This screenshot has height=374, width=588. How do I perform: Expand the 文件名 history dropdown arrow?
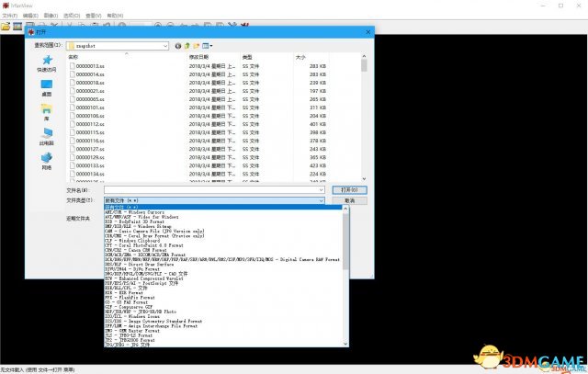[321, 190]
